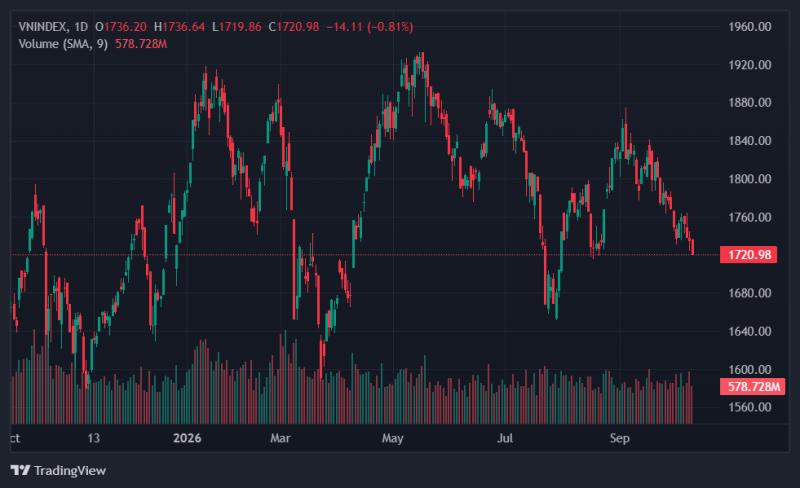Select the VNINDEX symbol label
800x488 pixels.
pyautogui.click(x=42, y=27)
